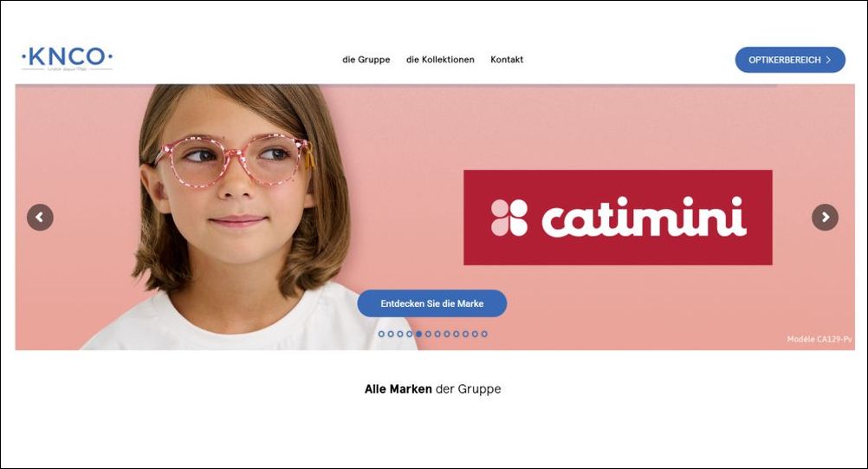Click the Entdecken Sie die Marke button
The height and width of the screenshot is (469, 868).
coord(431,303)
